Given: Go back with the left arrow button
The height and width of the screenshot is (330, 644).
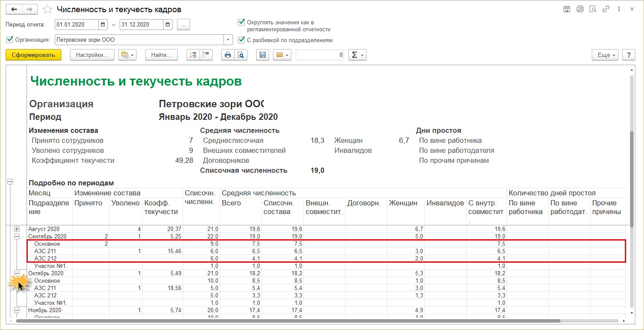Looking at the screenshot, I should pyautogui.click(x=13, y=9).
